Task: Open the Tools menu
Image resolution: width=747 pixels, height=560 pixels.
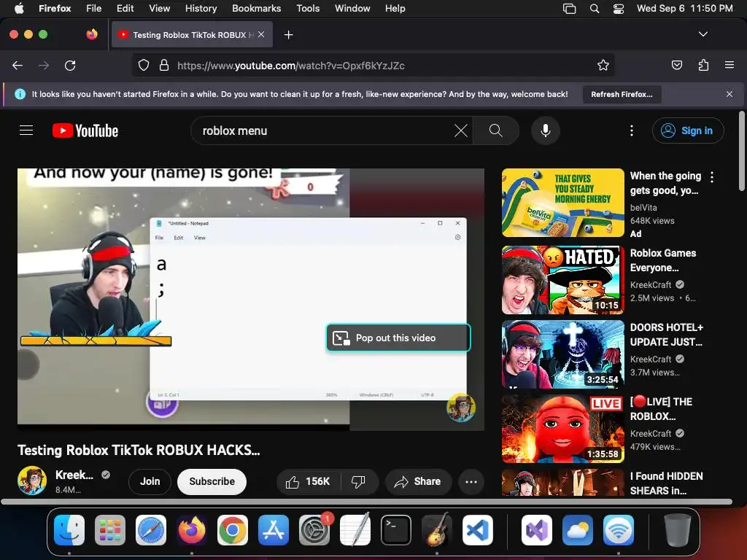Action: (x=308, y=8)
